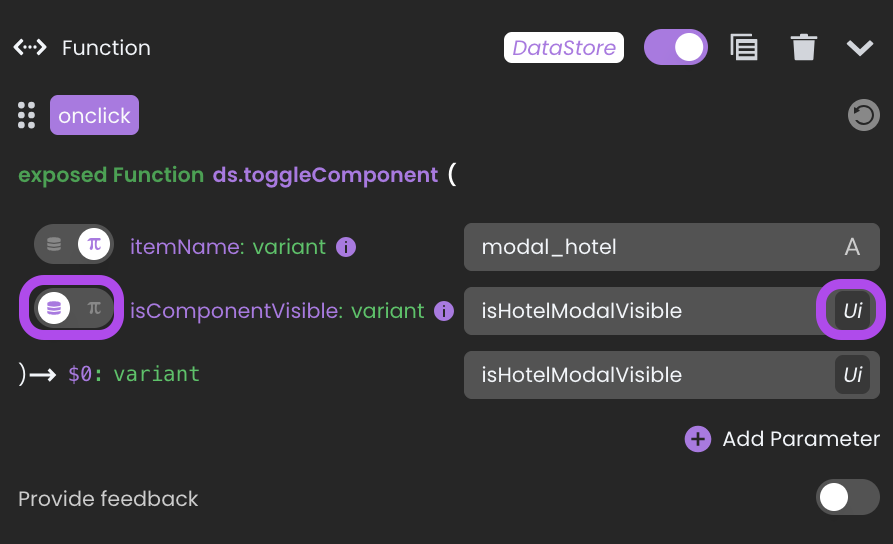Click the reset circular arrow icon
This screenshot has height=544, width=893.
[863, 115]
